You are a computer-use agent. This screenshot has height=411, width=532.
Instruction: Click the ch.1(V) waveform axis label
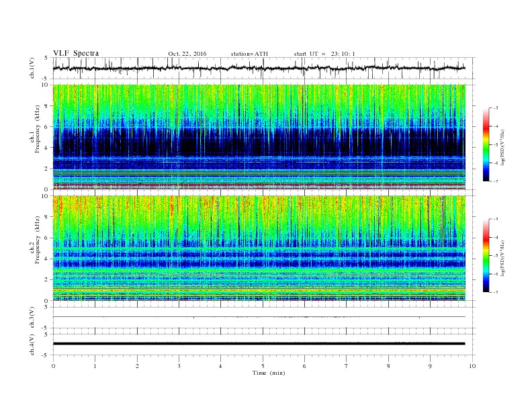coord(32,69)
